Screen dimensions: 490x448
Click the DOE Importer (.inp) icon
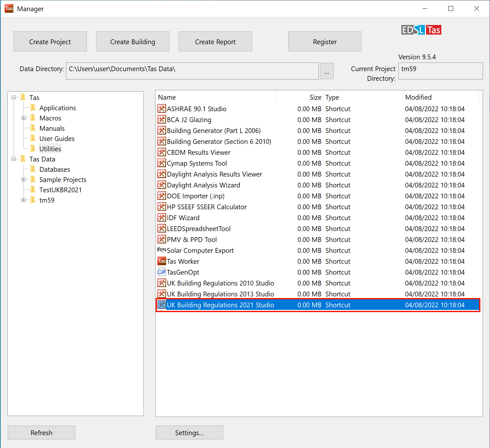coord(162,196)
